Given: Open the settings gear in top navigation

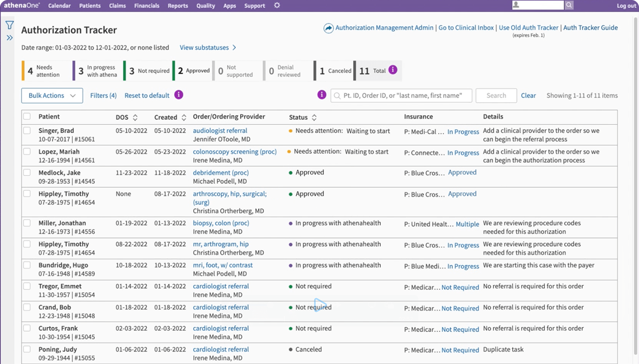Looking at the screenshot, I should 277,6.
